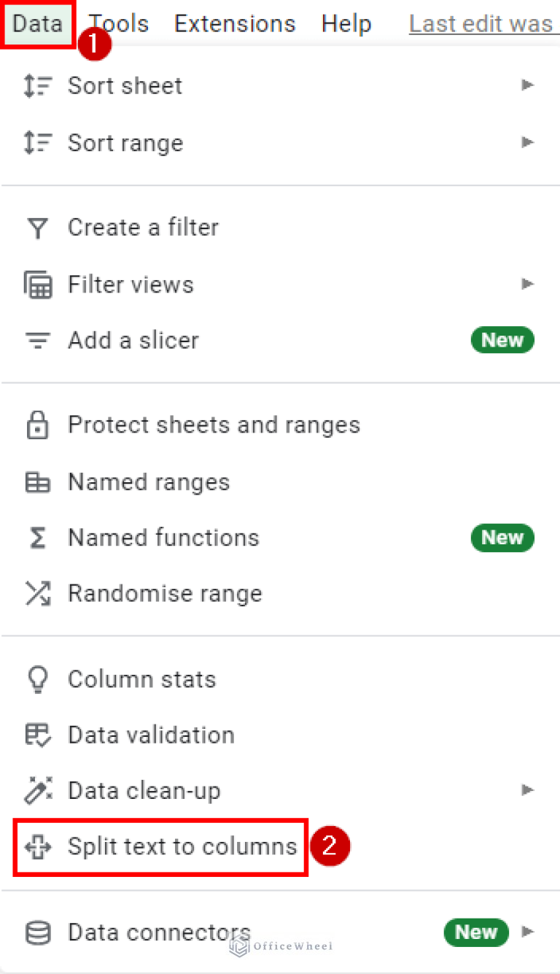Expand the Sort range submenu arrow
Screen dimensions: 560x974
[527, 142]
